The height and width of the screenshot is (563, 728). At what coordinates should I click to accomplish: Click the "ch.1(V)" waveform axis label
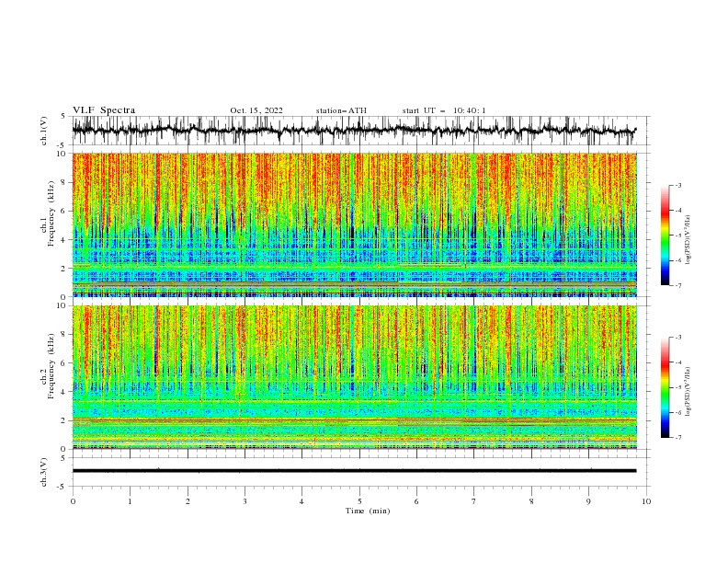point(44,131)
